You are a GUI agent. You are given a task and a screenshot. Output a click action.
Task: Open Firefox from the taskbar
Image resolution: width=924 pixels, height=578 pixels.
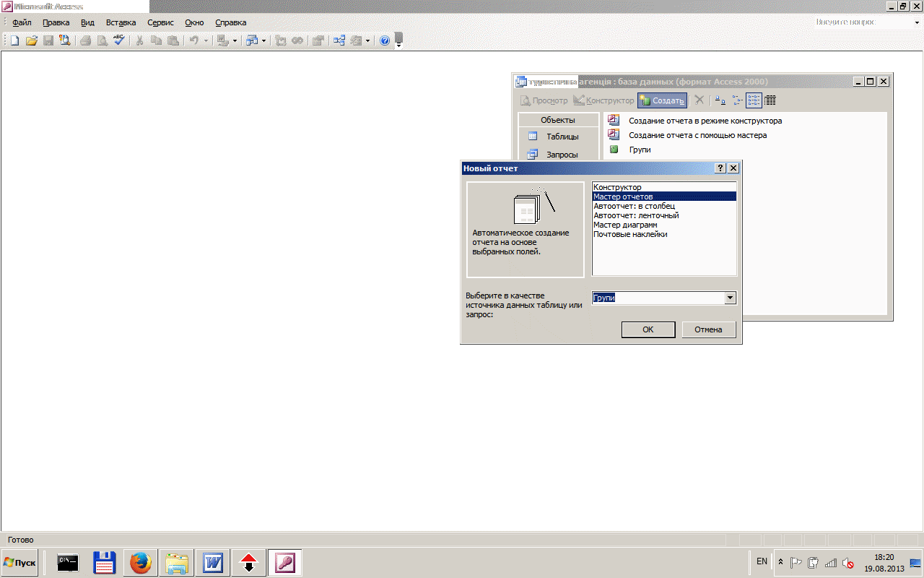[x=141, y=562]
